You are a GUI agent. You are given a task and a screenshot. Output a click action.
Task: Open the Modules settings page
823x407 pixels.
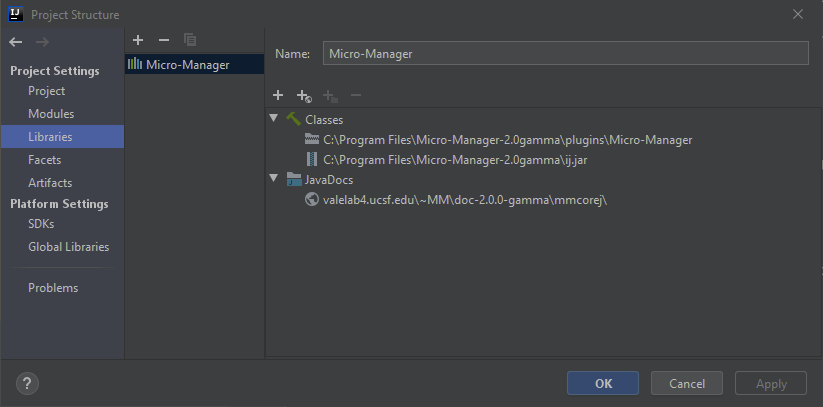point(51,114)
